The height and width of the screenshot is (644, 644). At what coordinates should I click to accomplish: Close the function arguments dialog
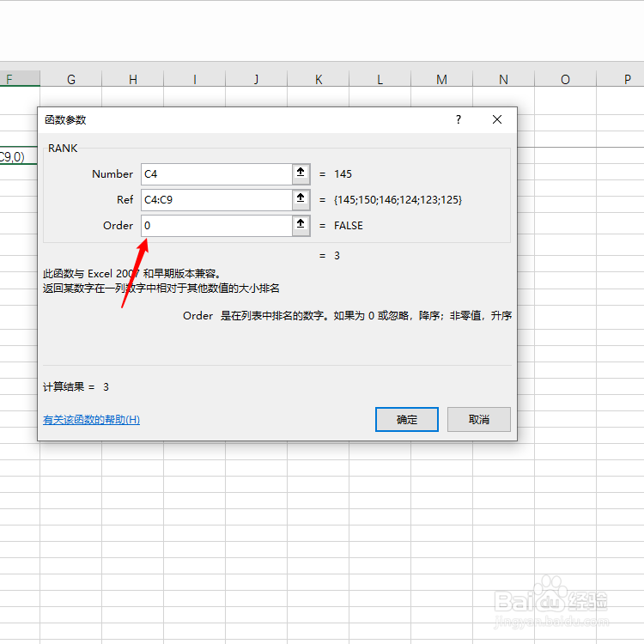tap(497, 119)
